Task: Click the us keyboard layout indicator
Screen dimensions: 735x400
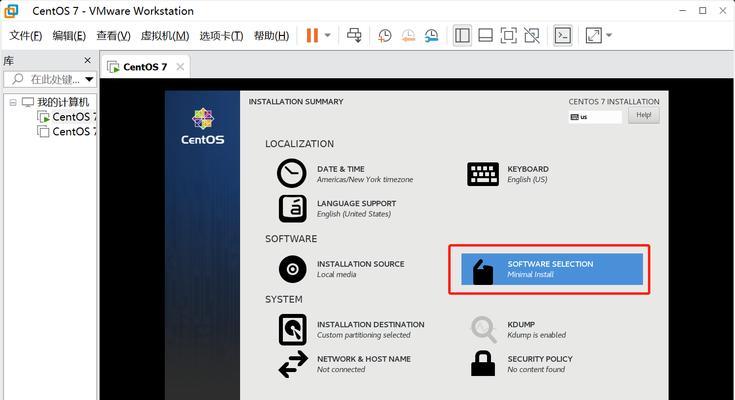Action: pyautogui.click(x=595, y=117)
